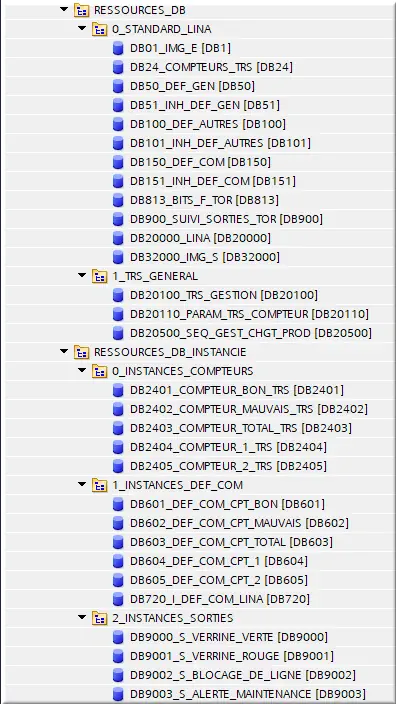Click the data block icon of DB150_DEF_COM
This screenshot has height=704, width=396.
(x=118, y=162)
